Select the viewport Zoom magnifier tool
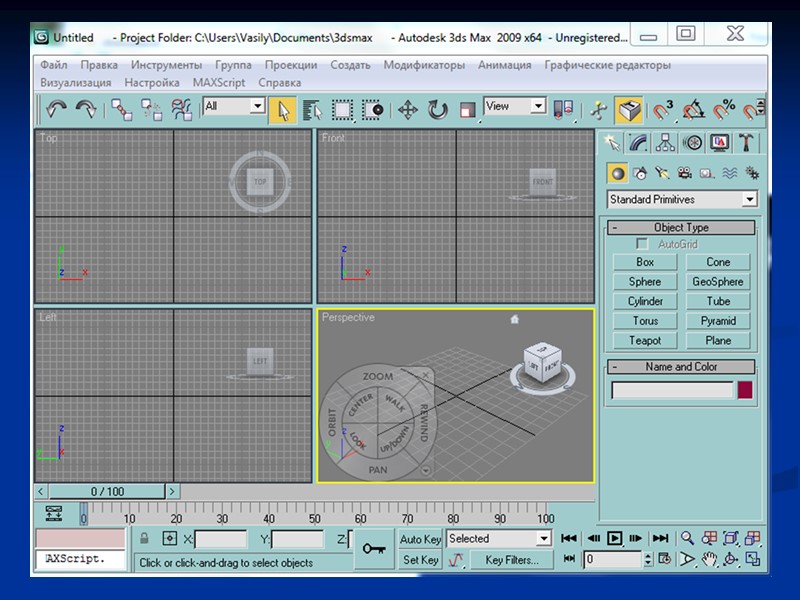This screenshot has width=800, height=600. point(688,538)
